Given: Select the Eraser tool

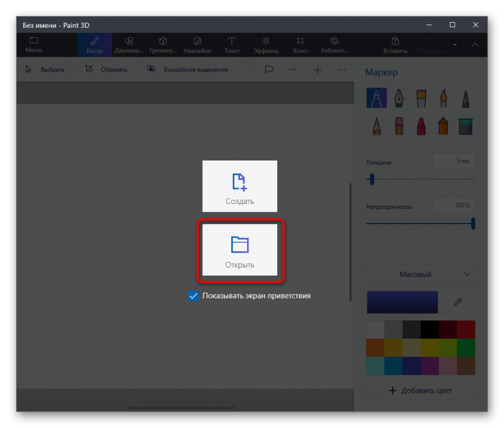Looking at the screenshot, I should tap(399, 126).
